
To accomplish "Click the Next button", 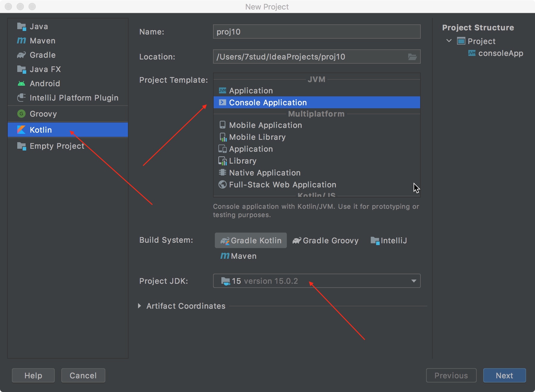I will point(504,375).
